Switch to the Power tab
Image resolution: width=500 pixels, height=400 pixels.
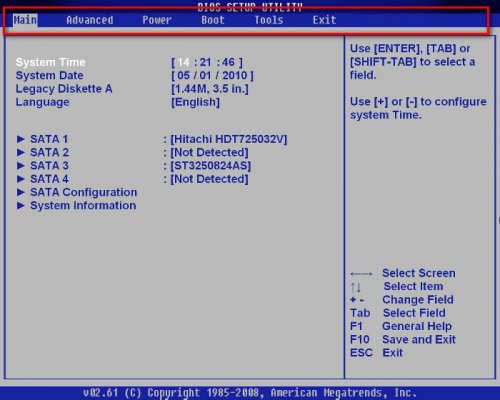coord(157,20)
